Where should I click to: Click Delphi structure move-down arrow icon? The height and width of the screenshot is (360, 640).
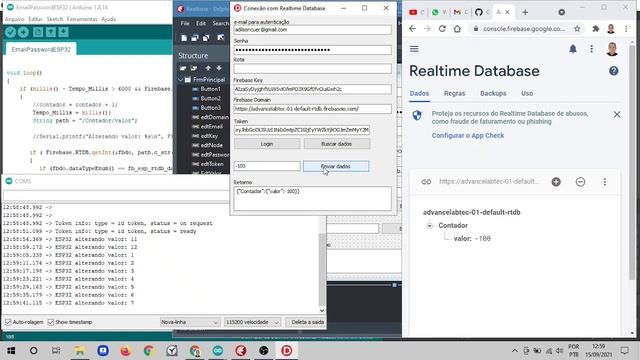point(219,68)
